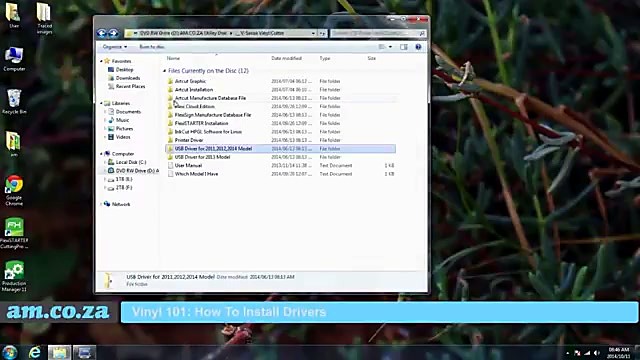The width and height of the screenshot is (640, 360).
Task: Open the Computer desktop icon
Action: tap(14, 60)
